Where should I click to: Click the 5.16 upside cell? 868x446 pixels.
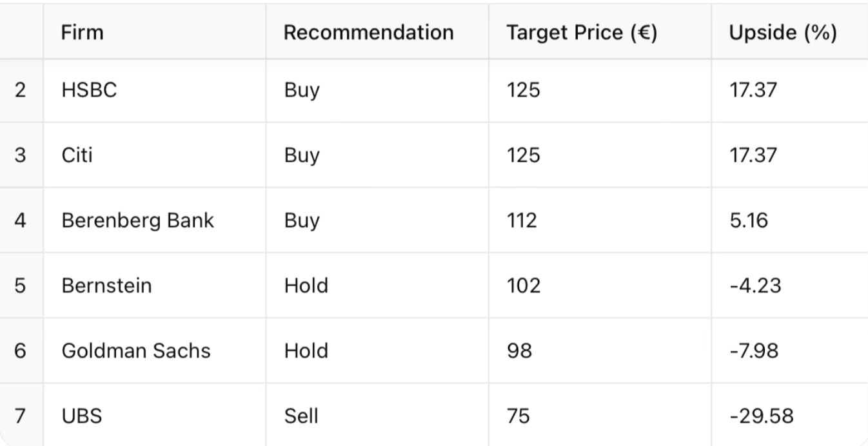(x=748, y=220)
